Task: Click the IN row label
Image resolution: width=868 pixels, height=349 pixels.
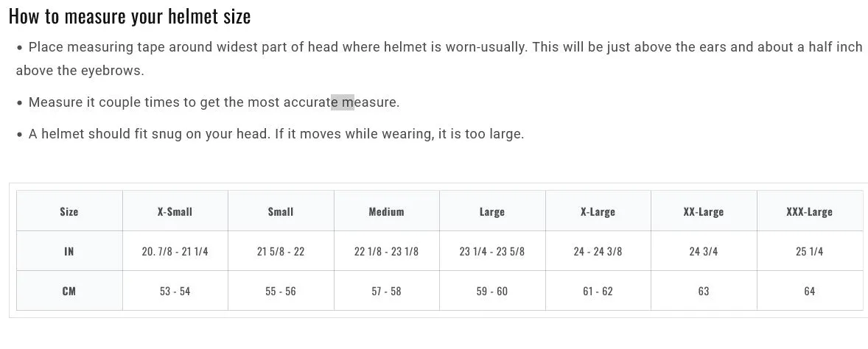Action: (69, 251)
